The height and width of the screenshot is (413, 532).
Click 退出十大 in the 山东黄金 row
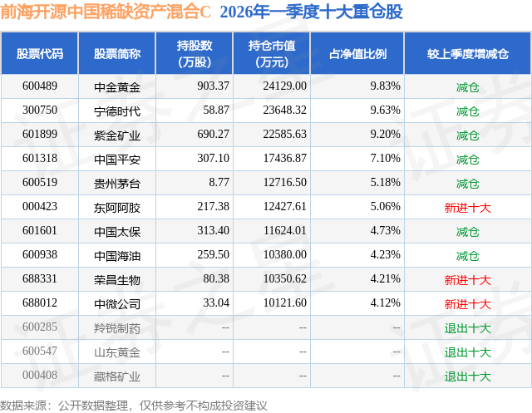click(x=468, y=352)
